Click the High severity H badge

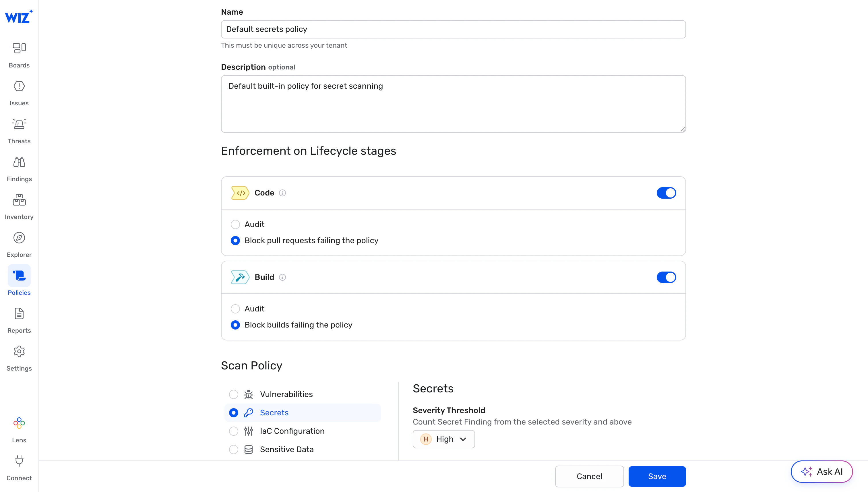(x=426, y=439)
